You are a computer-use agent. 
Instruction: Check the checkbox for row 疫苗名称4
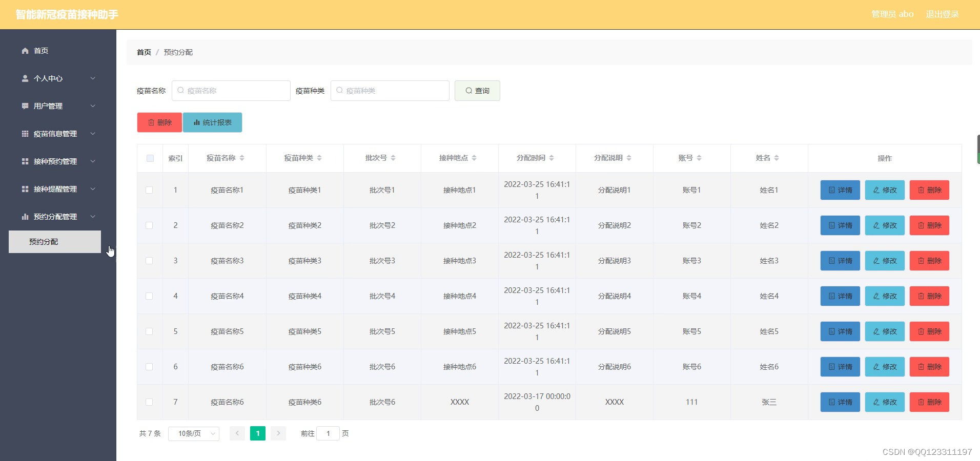149,296
